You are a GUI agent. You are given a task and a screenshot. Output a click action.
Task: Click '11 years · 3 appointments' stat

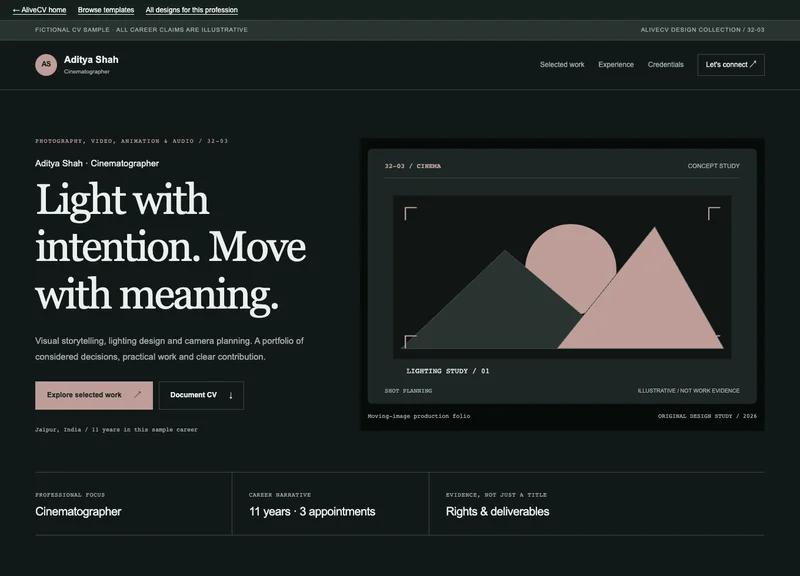(312, 512)
